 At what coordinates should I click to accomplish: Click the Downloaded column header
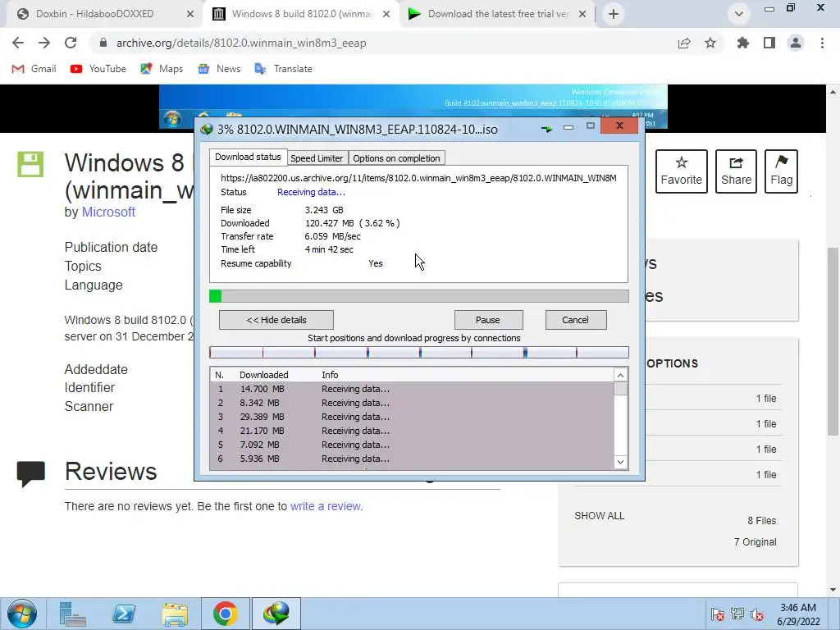(263, 375)
